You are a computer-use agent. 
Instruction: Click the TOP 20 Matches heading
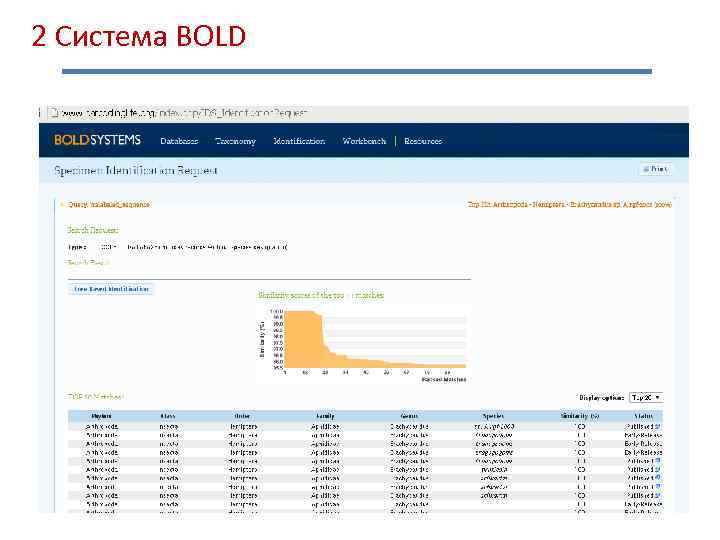96,396
